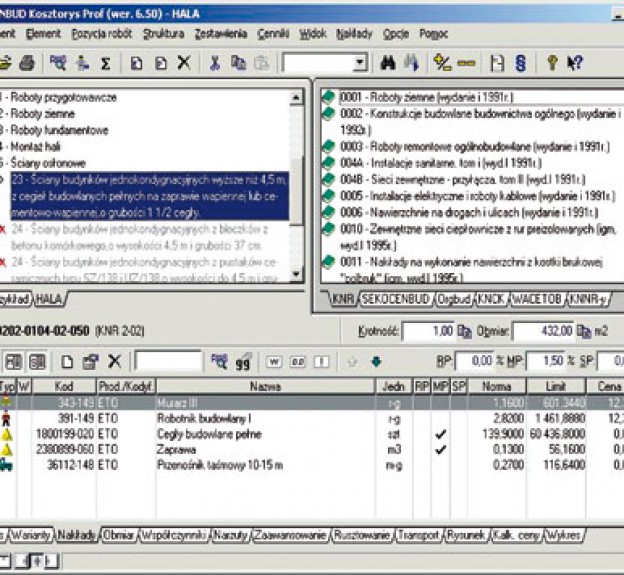Switch to the Rusztowanie bottom tab
Screen dimensions: 624x575
click(361, 535)
